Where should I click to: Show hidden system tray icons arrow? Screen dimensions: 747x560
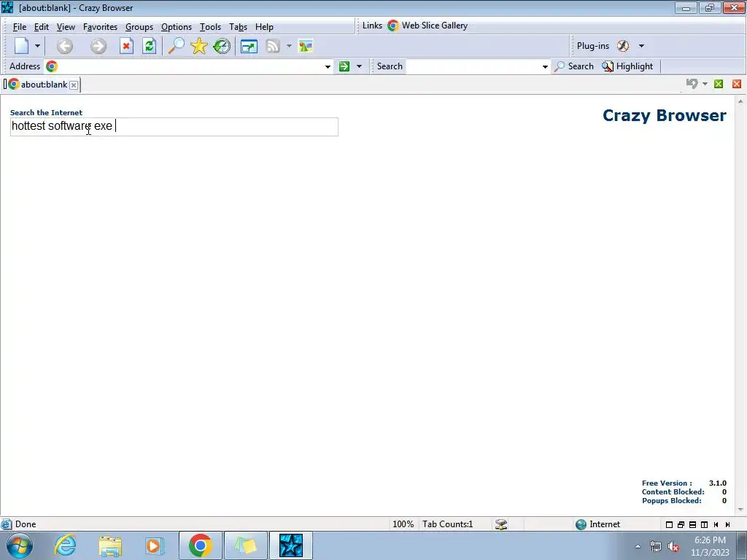[638, 547]
